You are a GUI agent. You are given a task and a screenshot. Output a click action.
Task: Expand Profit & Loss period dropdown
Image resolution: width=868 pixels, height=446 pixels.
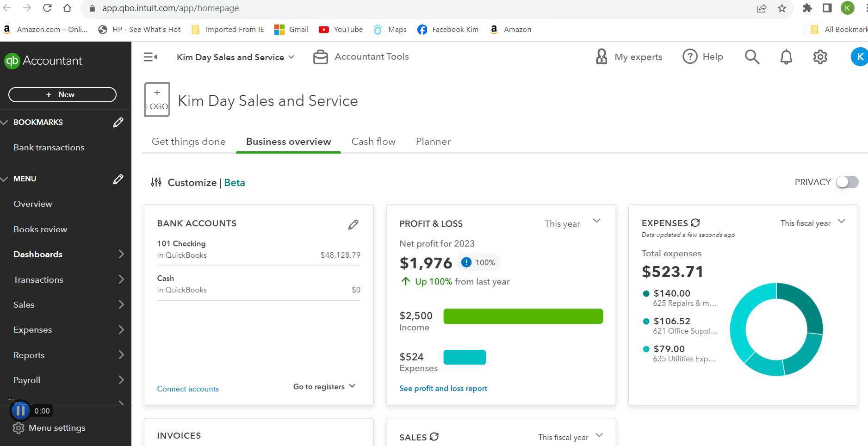point(596,221)
